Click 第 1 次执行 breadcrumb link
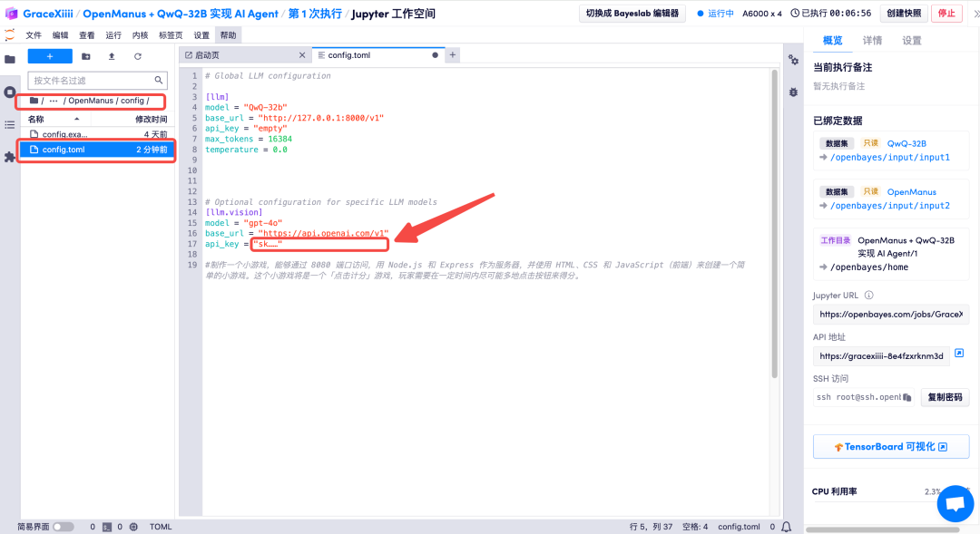The image size is (980, 534). pos(315,14)
